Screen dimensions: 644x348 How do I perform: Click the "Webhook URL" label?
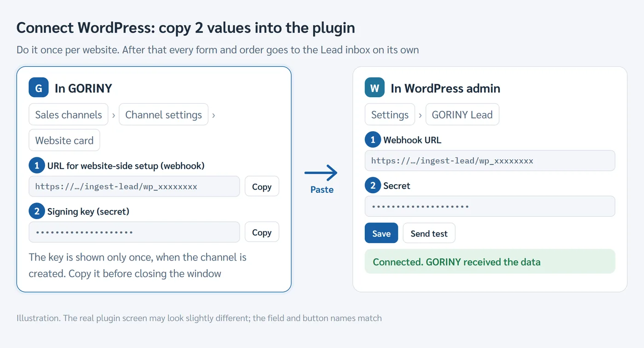click(x=412, y=140)
